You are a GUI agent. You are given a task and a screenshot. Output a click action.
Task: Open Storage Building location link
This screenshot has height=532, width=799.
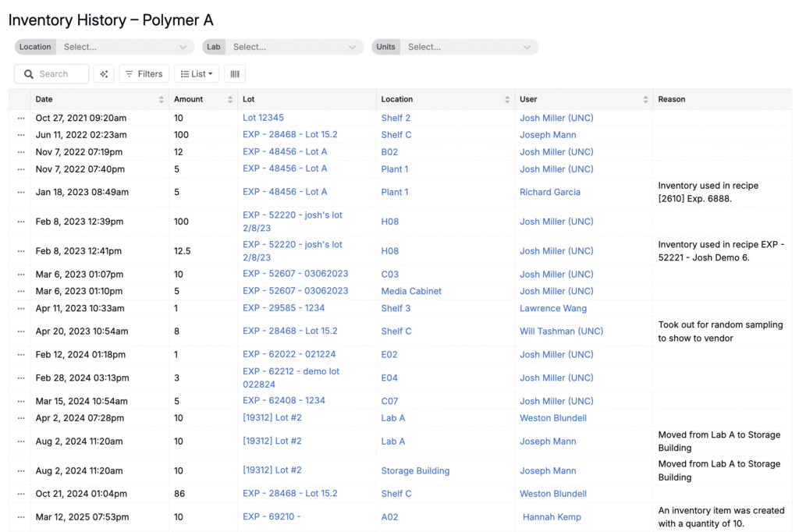point(415,471)
